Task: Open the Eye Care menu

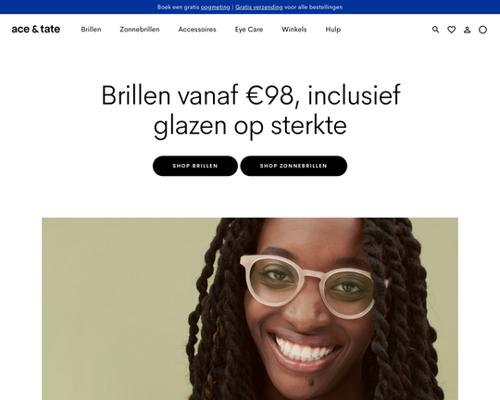Action: tap(249, 29)
